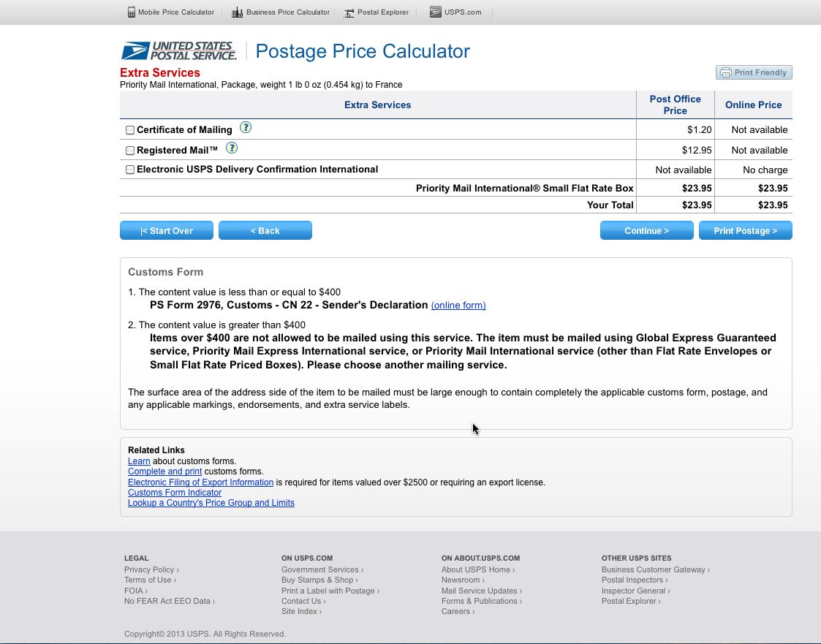821x644 pixels.
Task: Open the PS Form 2976 online form link
Action: 458,306
